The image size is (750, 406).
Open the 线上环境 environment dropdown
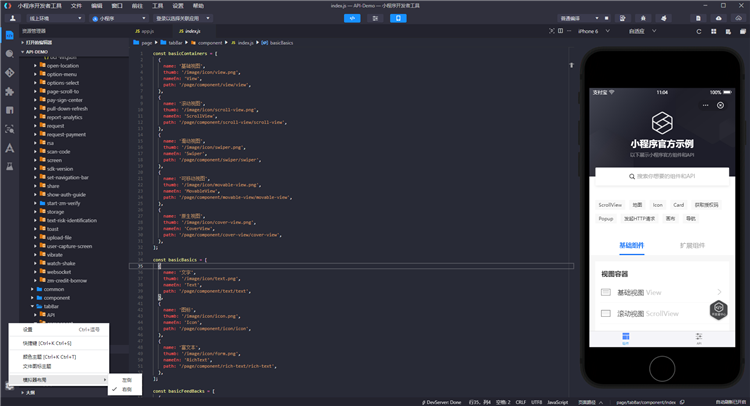pyautogui.click(x=53, y=18)
